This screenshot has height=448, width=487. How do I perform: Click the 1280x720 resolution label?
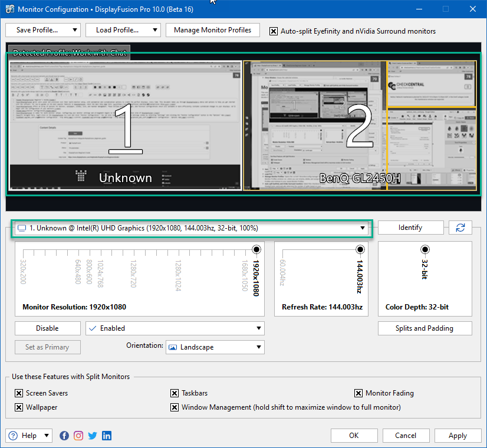(133, 274)
